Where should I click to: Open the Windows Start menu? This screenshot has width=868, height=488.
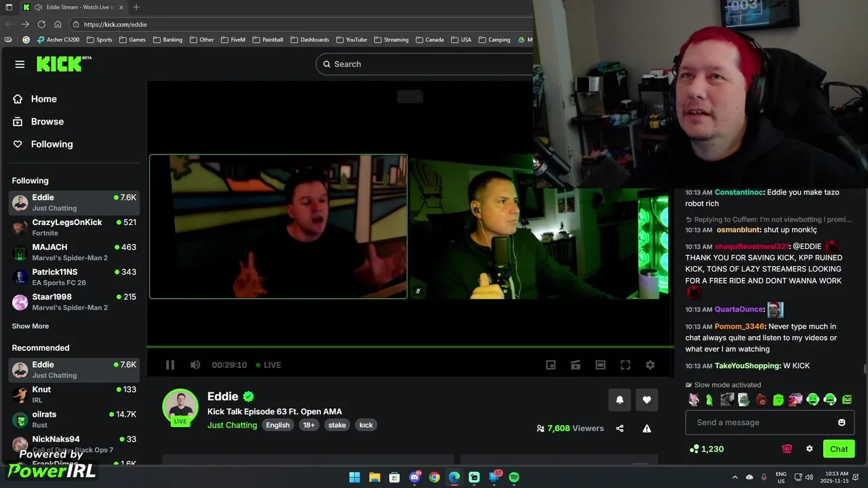pyautogui.click(x=355, y=477)
